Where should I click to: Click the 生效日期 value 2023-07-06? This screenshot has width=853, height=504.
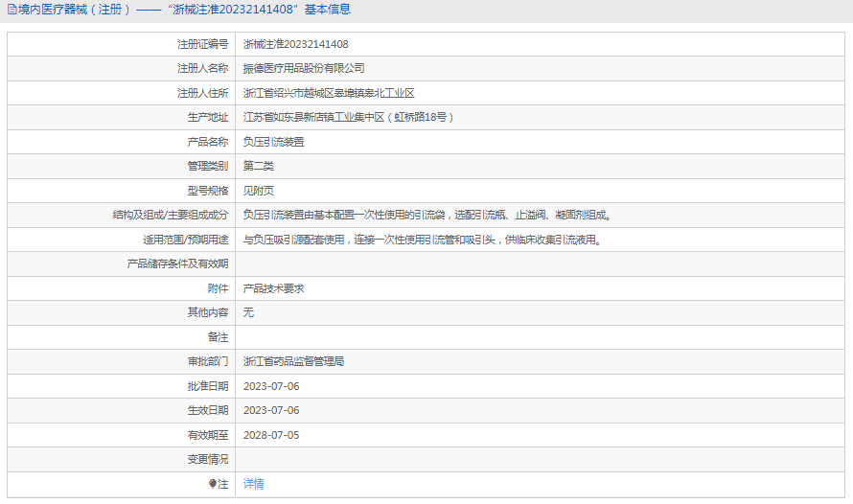tap(271, 410)
